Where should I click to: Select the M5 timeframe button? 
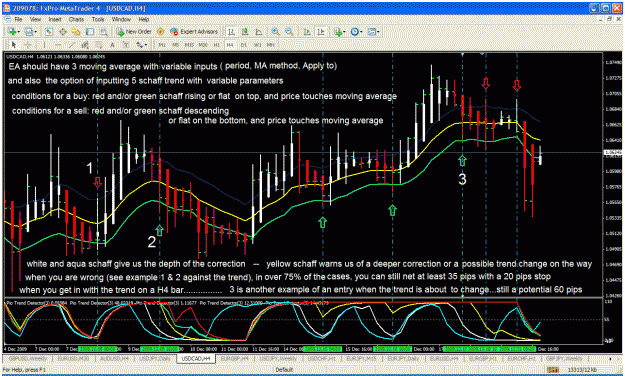tap(175, 45)
